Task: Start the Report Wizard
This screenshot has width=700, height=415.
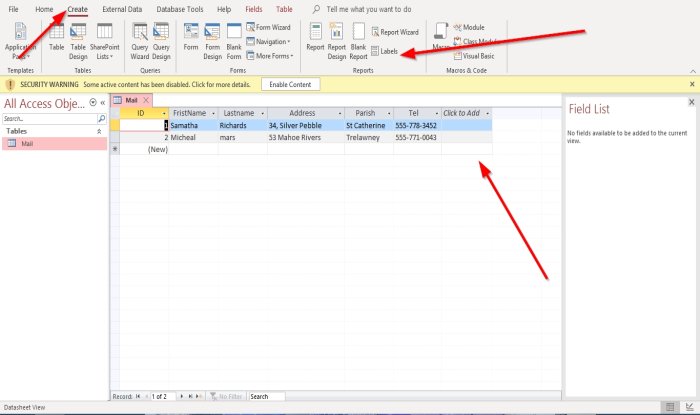Action: pos(395,32)
